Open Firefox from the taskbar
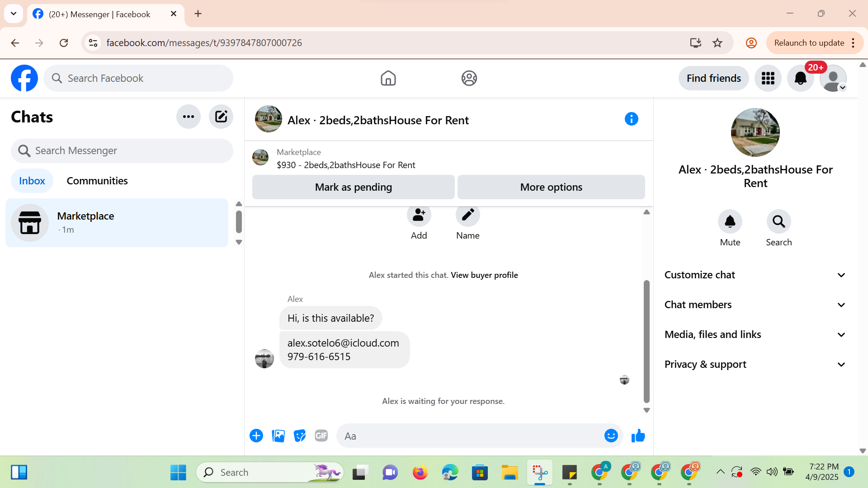Screen dimensions: 868x488 420,473
